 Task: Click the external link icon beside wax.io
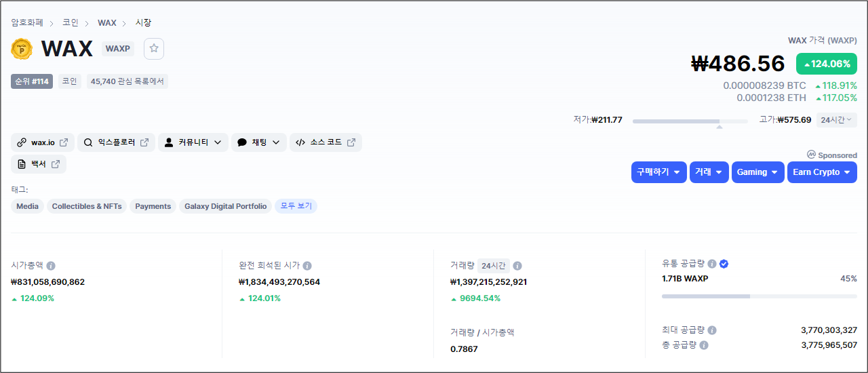click(x=64, y=142)
